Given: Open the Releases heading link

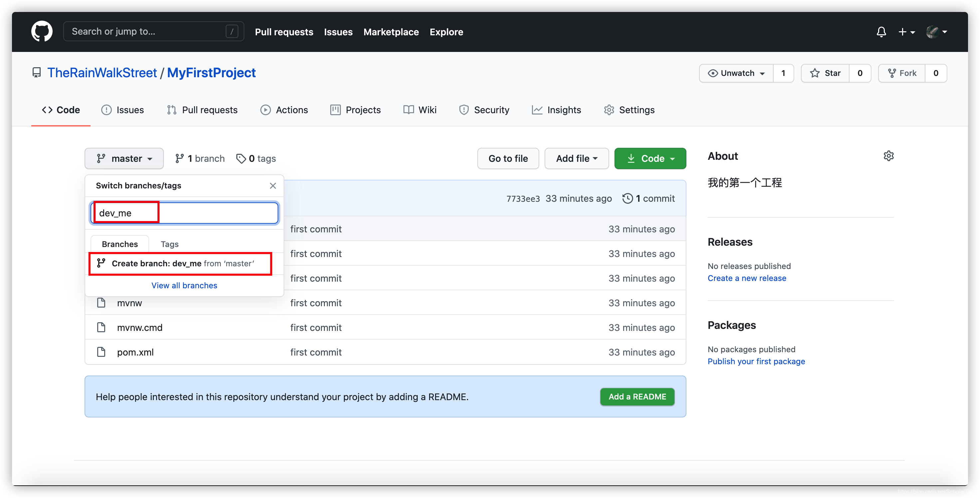Looking at the screenshot, I should click(730, 242).
